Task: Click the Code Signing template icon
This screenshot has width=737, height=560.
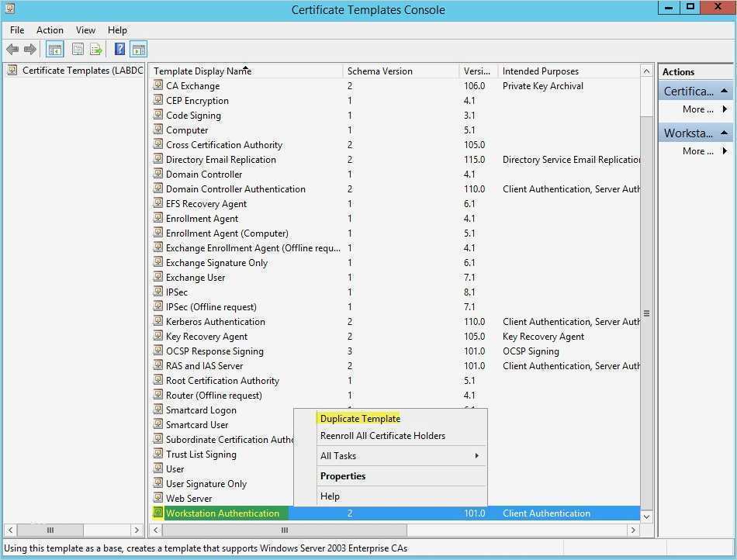Action: tap(158, 115)
